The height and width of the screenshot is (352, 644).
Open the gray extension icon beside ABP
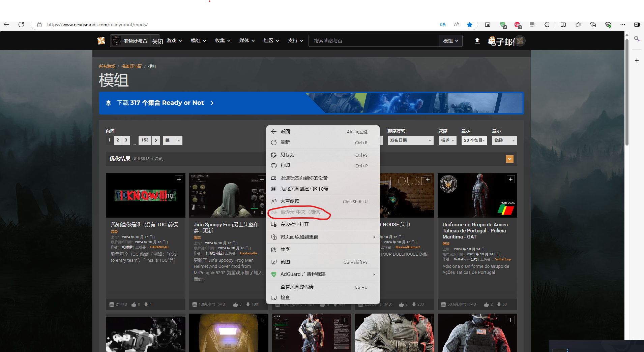(x=532, y=25)
